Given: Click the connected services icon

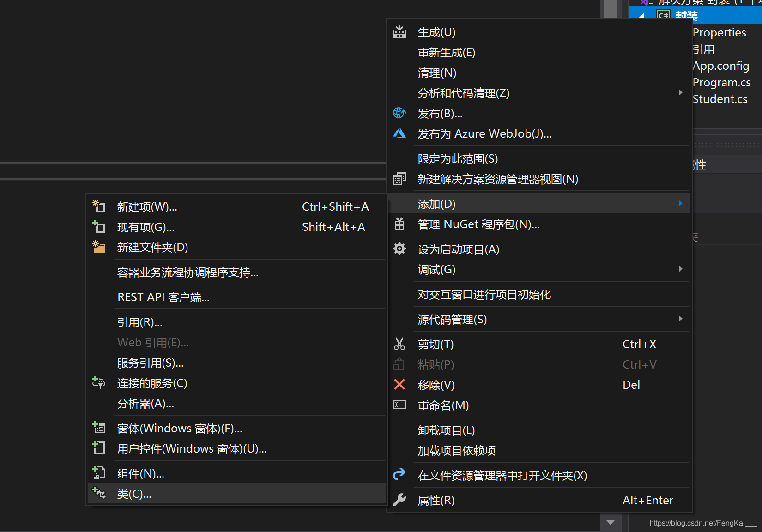Looking at the screenshot, I should tap(99, 382).
